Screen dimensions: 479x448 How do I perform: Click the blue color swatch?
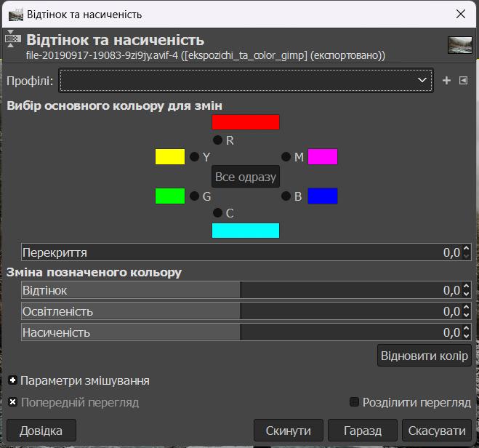coord(323,196)
